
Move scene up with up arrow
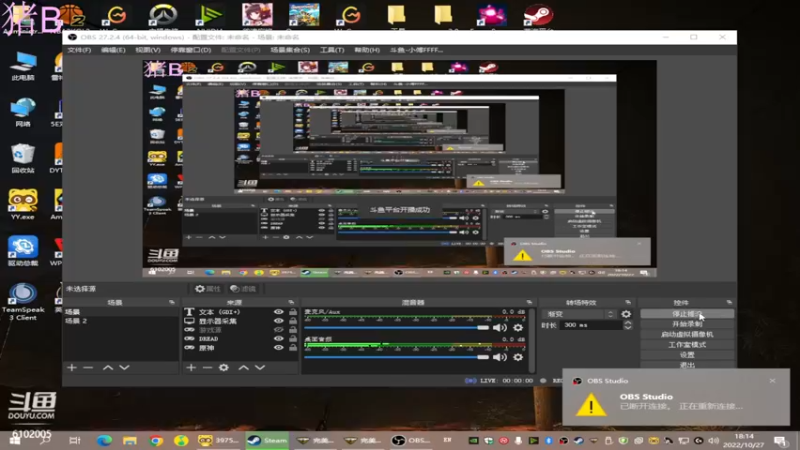pyautogui.click(x=108, y=367)
